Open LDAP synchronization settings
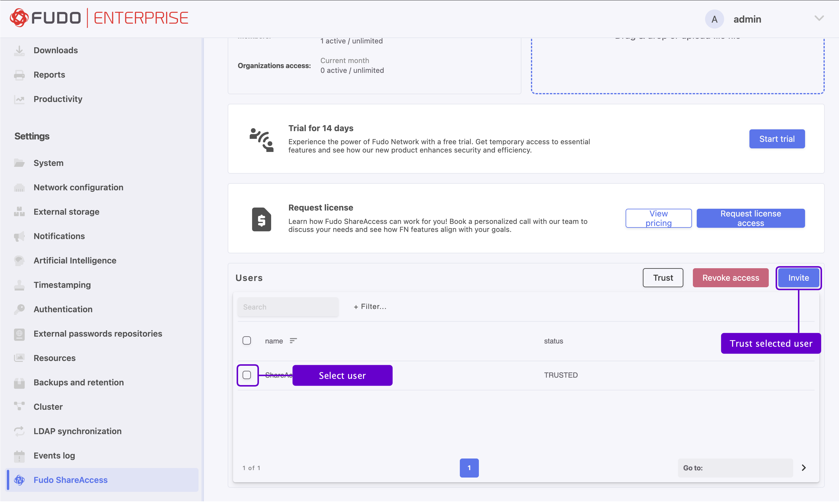Screen dimensions: 839x504 [77, 431]
